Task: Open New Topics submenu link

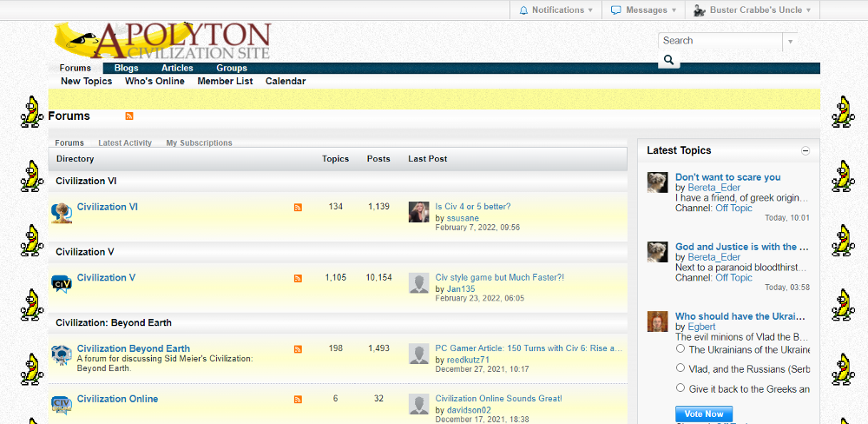Action: point(86,81)
